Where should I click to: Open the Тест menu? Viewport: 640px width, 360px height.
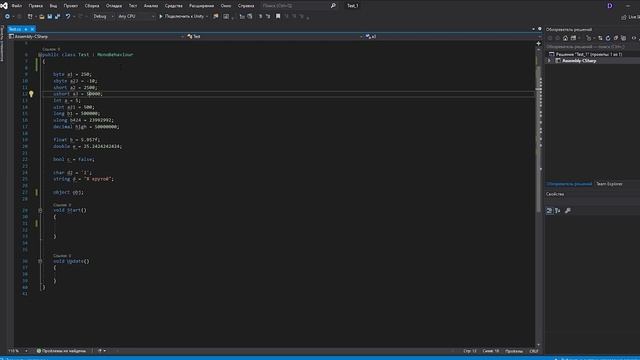point(133,6)
